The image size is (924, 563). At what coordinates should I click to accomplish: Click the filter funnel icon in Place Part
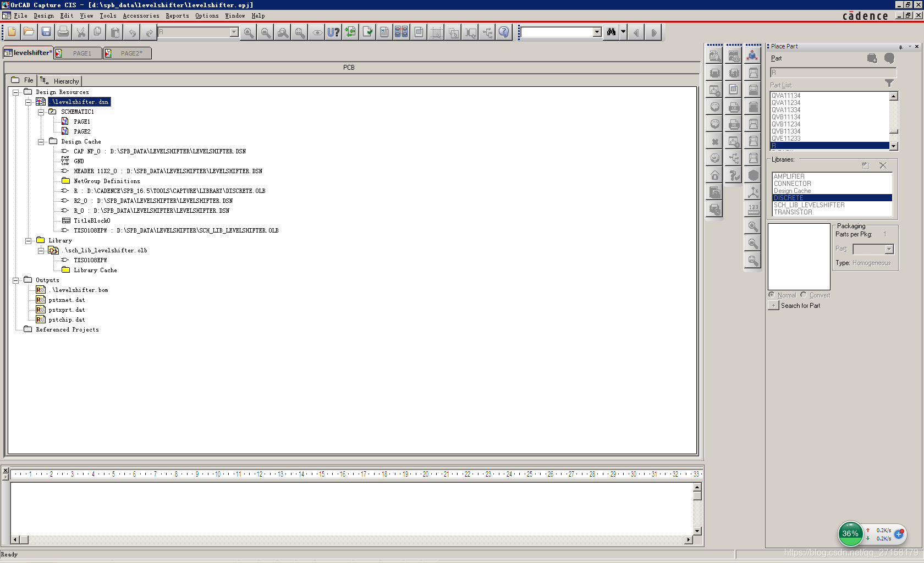889,84
